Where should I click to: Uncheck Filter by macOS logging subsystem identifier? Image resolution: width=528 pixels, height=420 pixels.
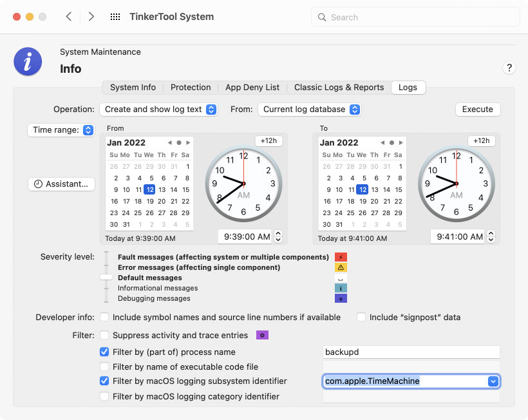tap(104, 381)
